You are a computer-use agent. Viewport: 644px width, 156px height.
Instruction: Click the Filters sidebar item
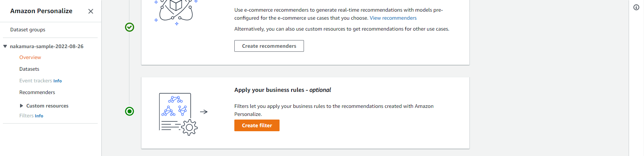coord(26,116)
